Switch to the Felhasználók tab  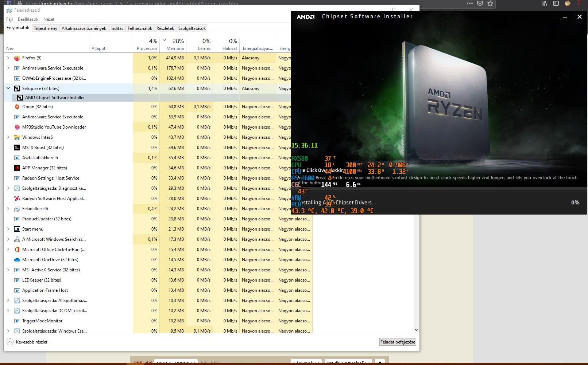click(140, 28)
